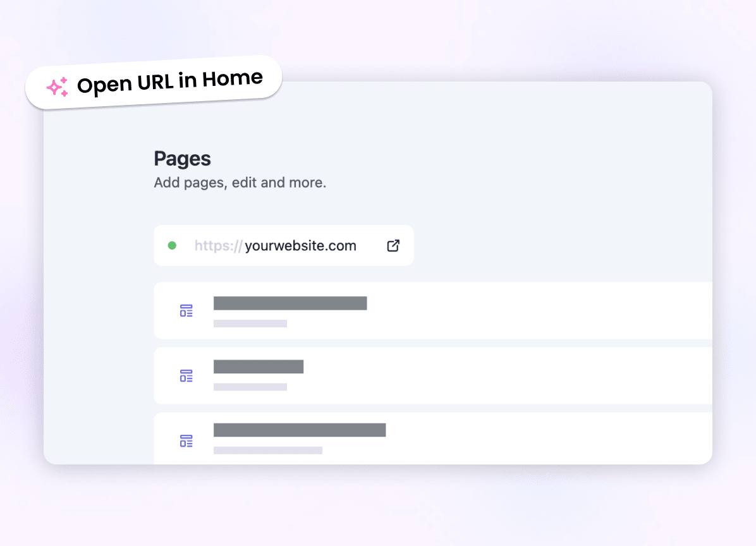Click the Pages heading
756x546 pixels.
click(x=182, y=159)
